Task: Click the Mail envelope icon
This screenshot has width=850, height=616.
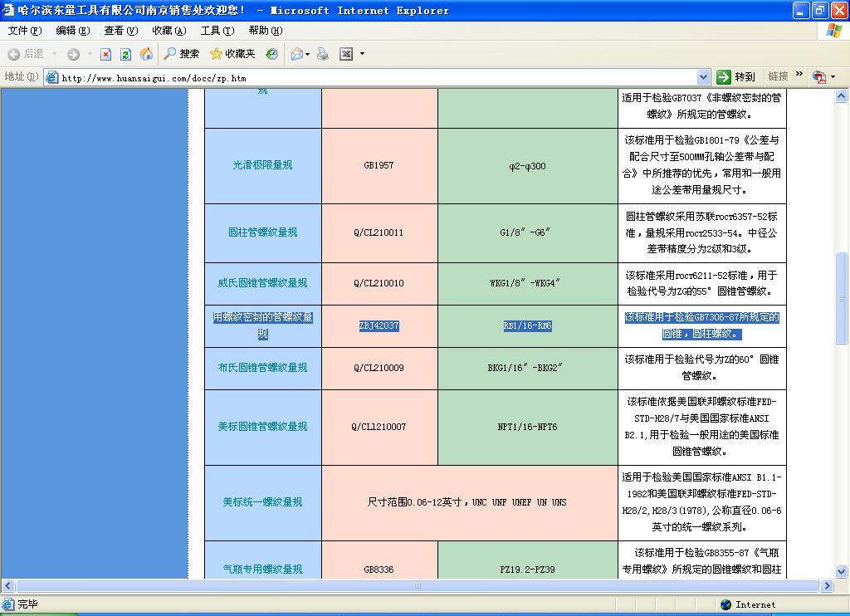Action: pyautogui.click(x=296, y=54)
